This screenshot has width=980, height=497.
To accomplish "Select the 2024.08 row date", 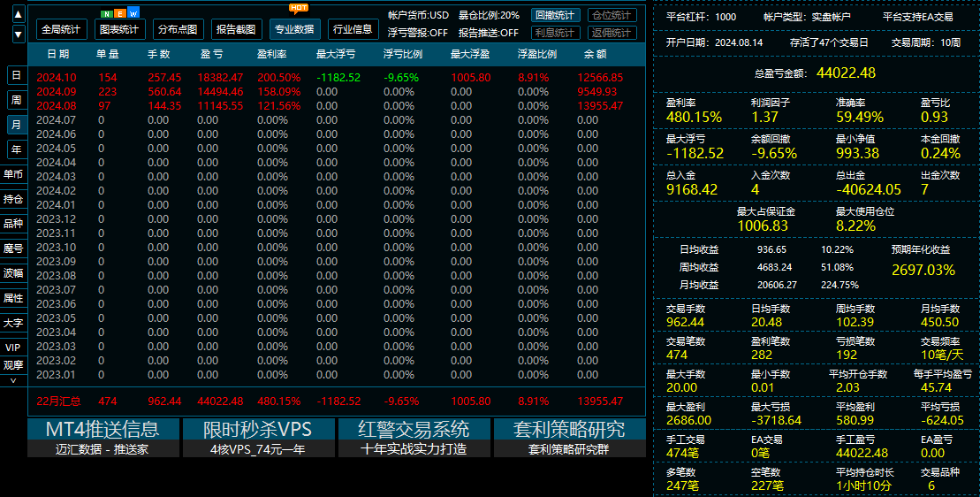I will coord(57,106).
